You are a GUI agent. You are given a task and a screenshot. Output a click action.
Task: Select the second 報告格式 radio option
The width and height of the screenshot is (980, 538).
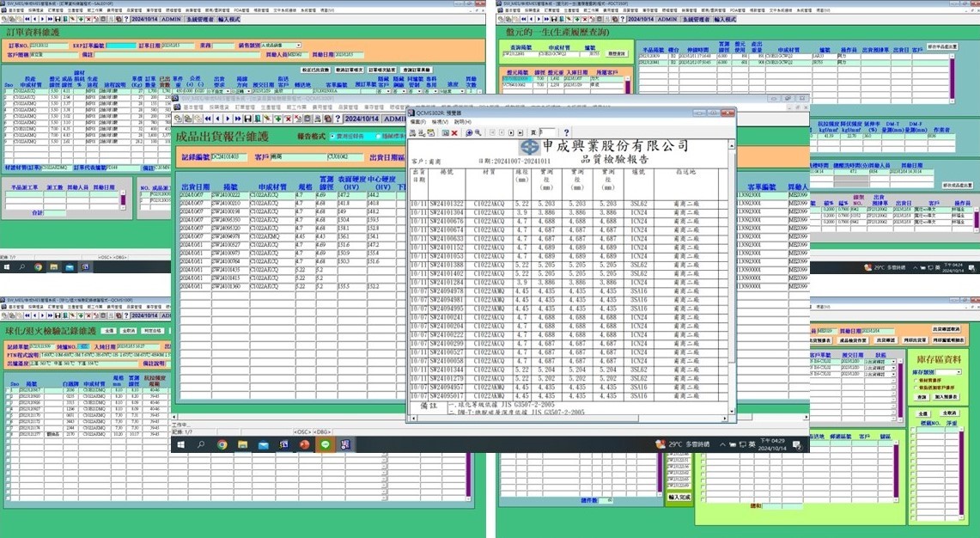click(x=378, y=137)
